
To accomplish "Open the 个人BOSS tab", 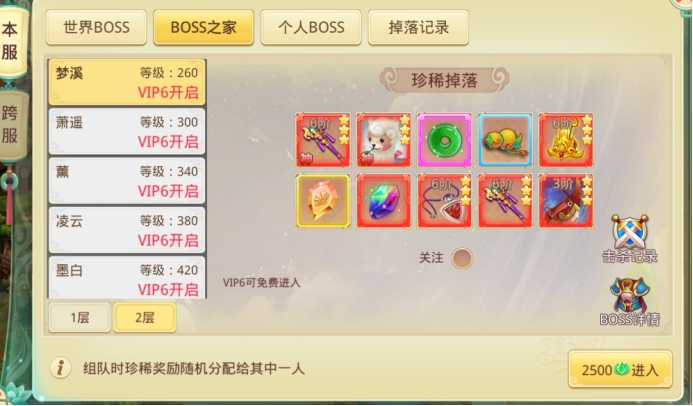I will tap(311, 27).
